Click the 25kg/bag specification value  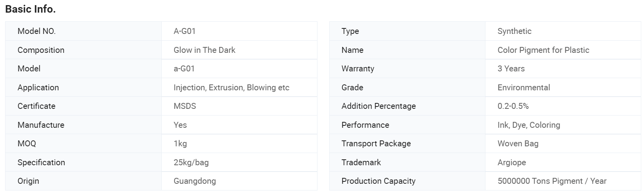point(191,162)
